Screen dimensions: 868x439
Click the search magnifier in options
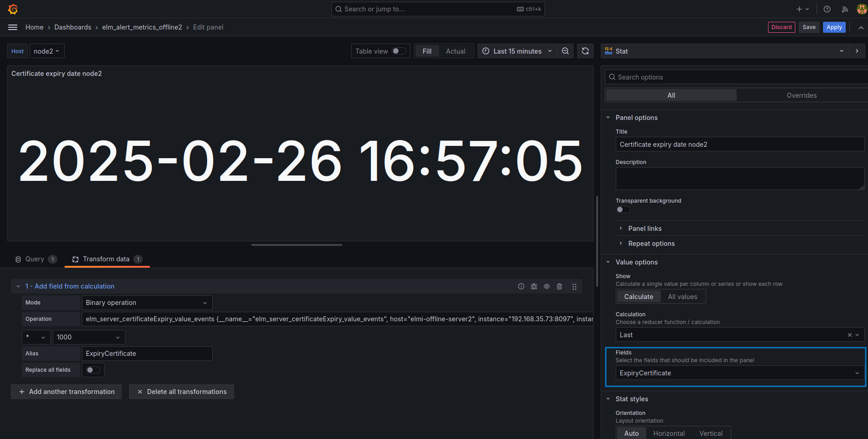point(612,77)
